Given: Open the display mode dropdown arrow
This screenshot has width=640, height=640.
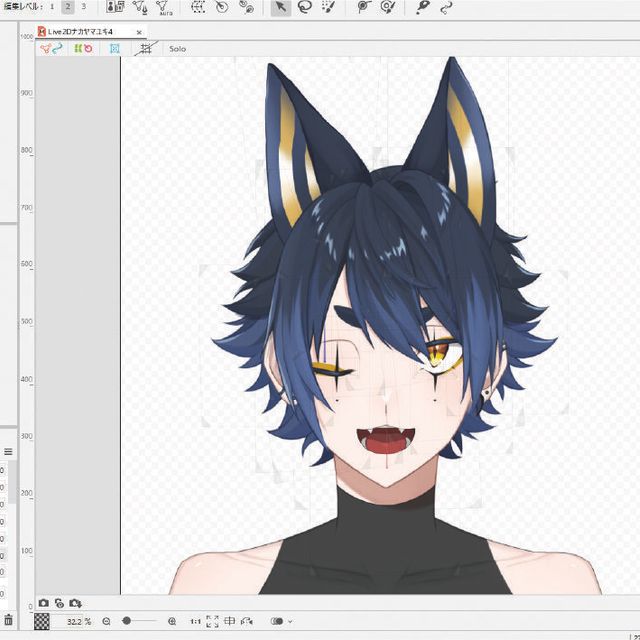Looking at the screenshot, I should click(290, 621).
